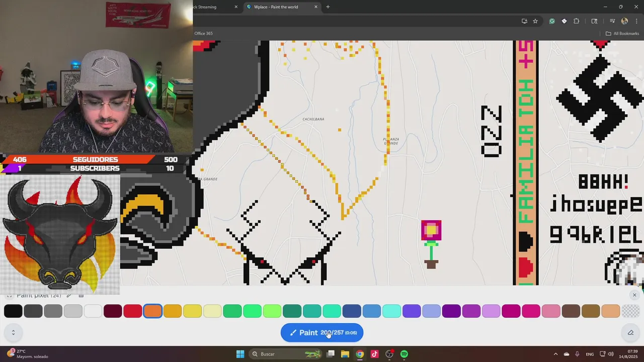Open the Grammarly extension icon
The image size is (644, 362).
(x=552, y=21)
